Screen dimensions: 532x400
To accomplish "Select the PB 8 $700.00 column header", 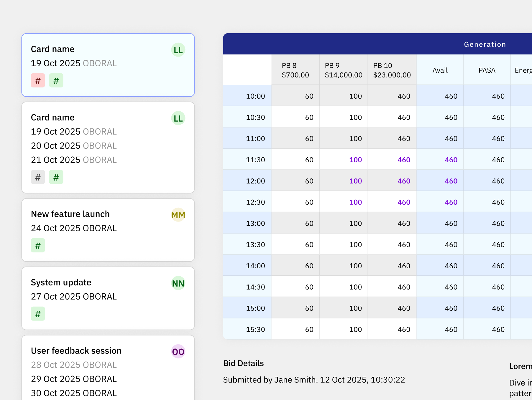I will [295, 70].
